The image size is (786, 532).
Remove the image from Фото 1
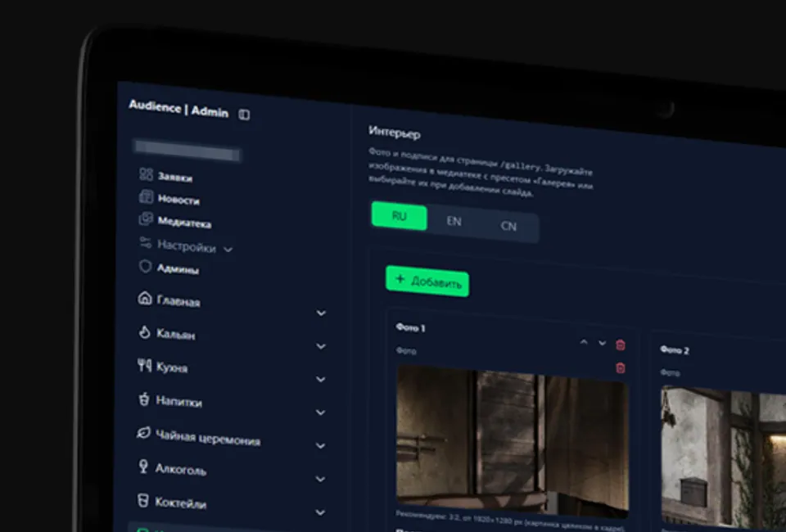click(620, 368)
